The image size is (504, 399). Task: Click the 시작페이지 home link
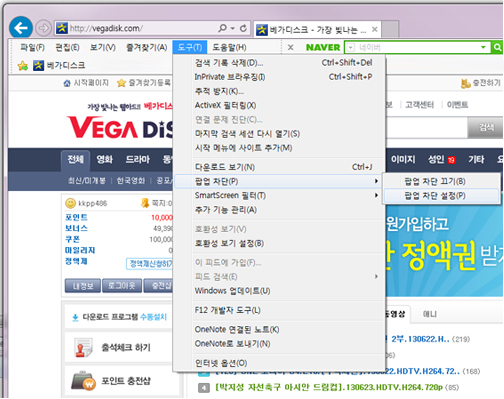(86, 83)
